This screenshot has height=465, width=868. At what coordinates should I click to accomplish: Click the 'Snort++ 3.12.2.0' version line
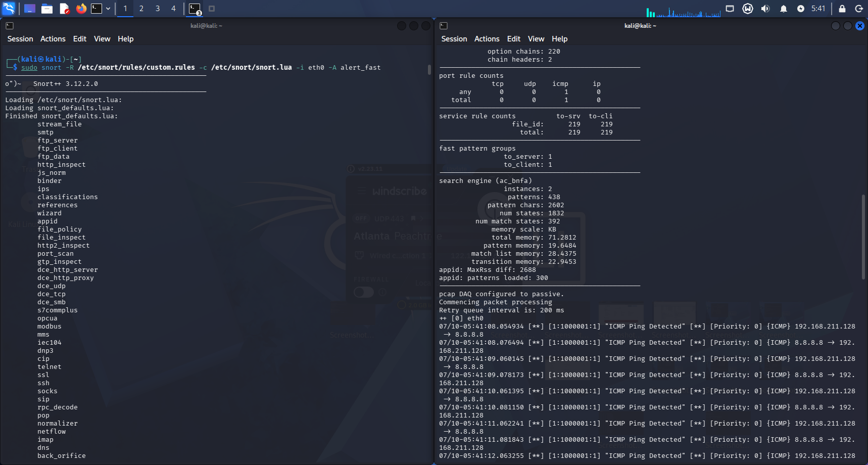click(66, 84)
